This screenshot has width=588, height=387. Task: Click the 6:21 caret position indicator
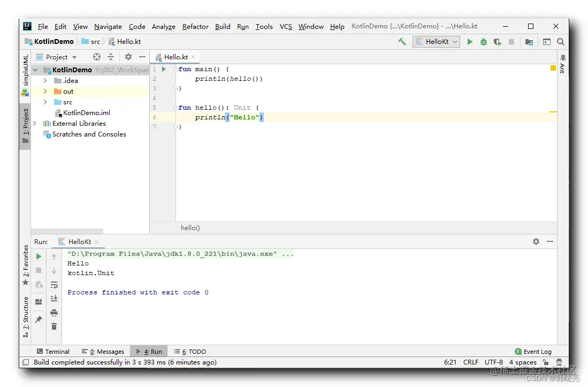pos(450,362)
